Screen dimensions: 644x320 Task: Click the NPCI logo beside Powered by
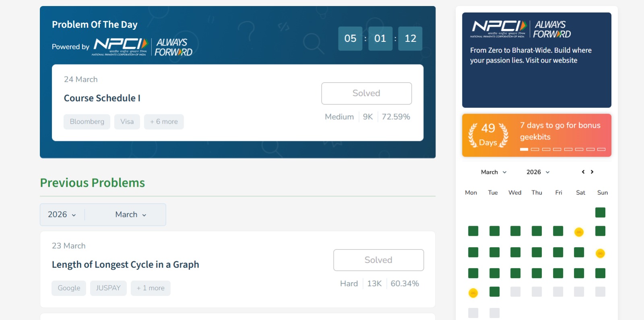120,47
